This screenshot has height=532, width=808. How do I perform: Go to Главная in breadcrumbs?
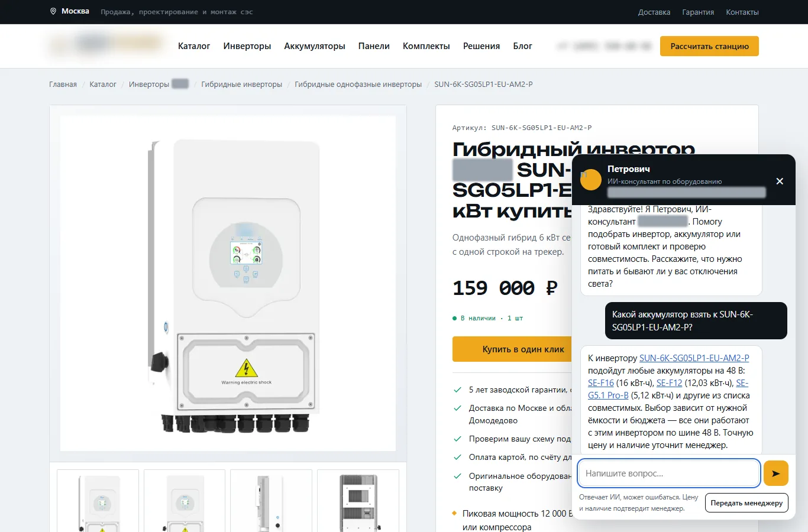[x=63, y=85]
